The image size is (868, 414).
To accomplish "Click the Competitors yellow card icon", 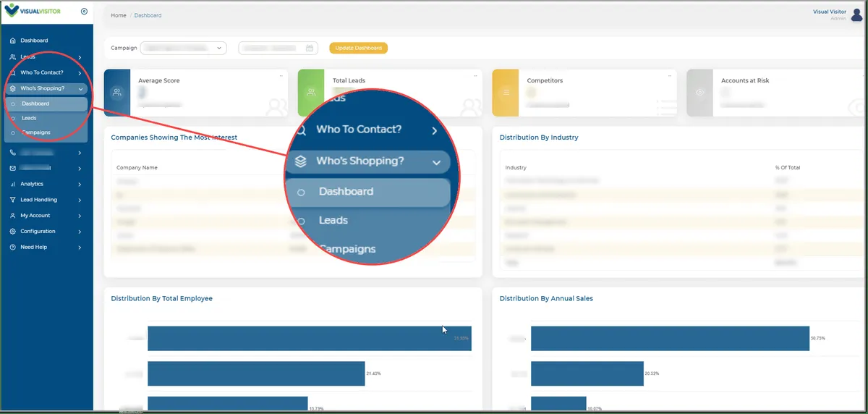I will (x=506, y=93).
